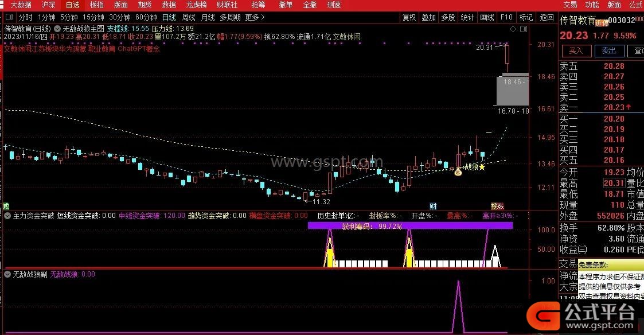This screenshot has height=335, width=644.
Task: Open the 大数据 menu
Action: click(x=21, y=5)
